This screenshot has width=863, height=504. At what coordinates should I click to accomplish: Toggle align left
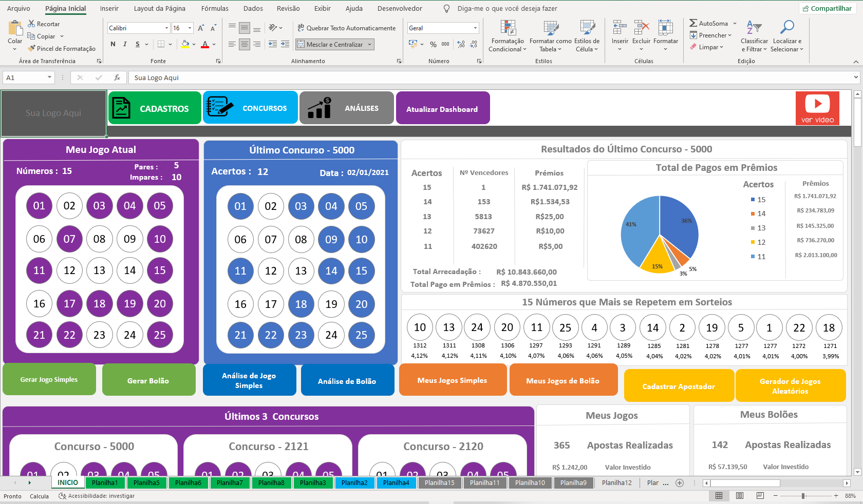coord(232,44)
